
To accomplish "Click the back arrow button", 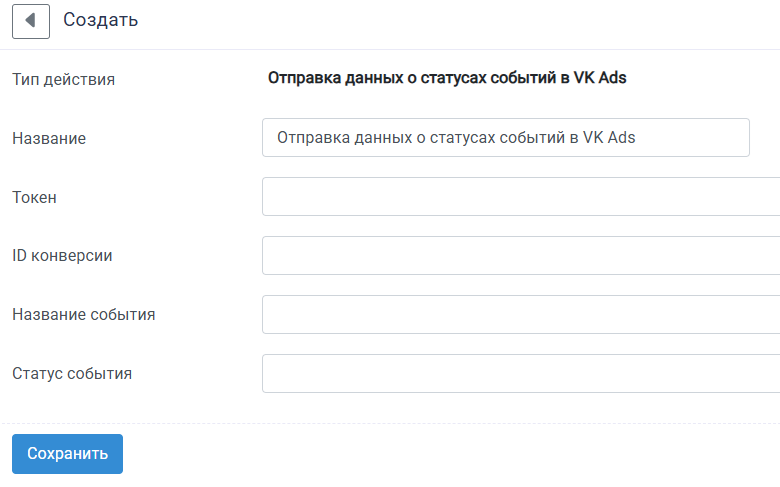I will coord(31,21).
